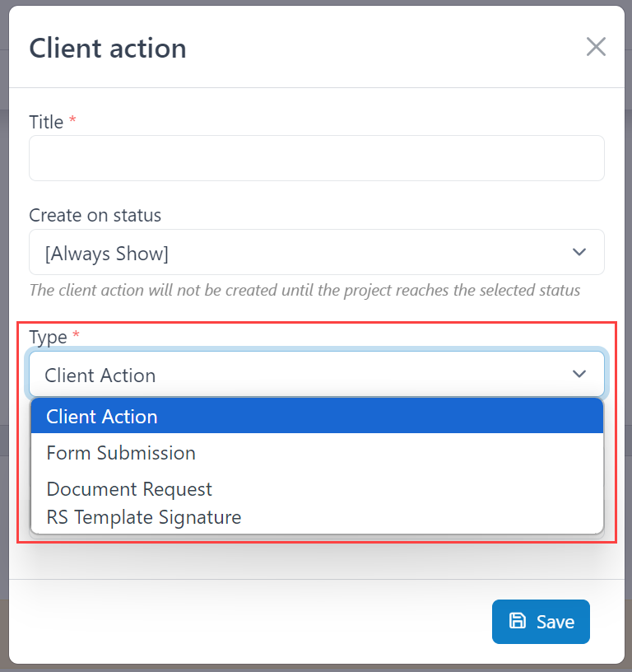Viewport: 632px width, 672px height.
Task: Click the X to close Client action dialog
Action: tap(596, 47)
